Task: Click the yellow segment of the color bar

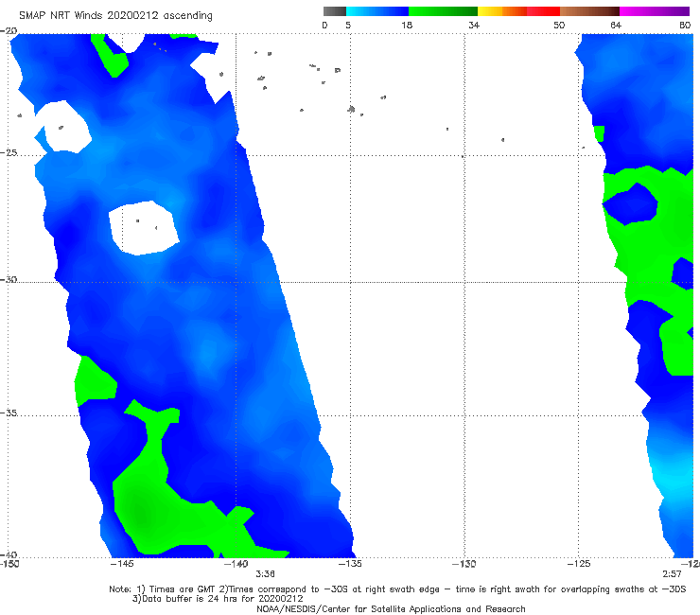Action: tap(490, 11)
